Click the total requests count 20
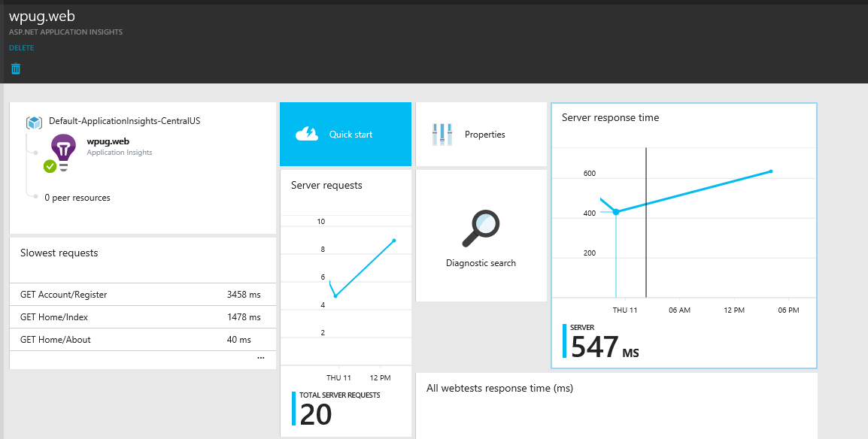This screenshot has height=439, width=868. [x=316, y=415]
